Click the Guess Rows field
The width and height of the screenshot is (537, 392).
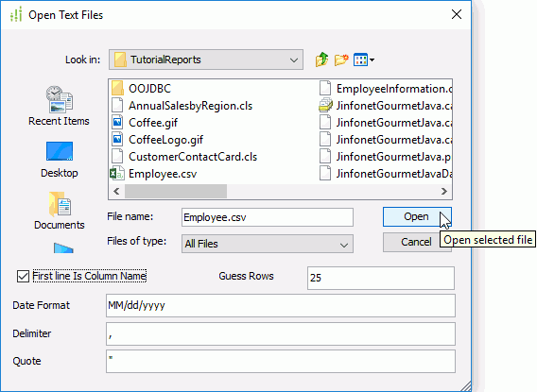tap(381, 278)
